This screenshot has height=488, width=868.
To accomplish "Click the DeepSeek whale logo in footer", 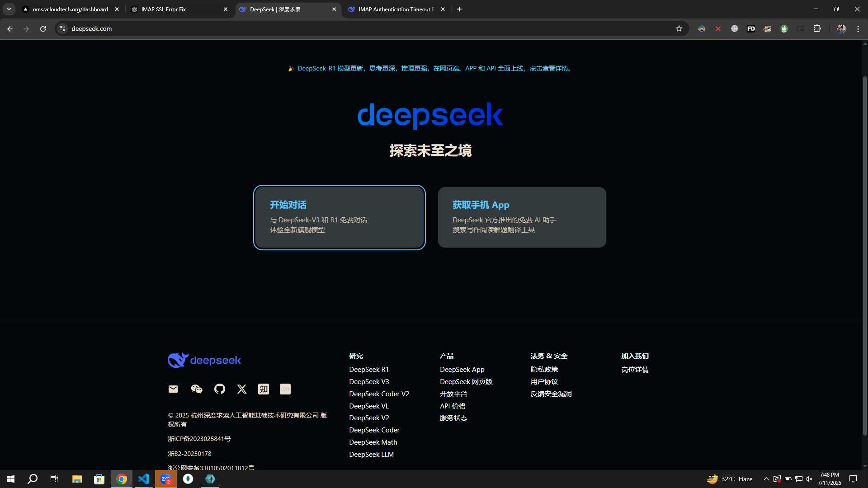I will 204,360.
